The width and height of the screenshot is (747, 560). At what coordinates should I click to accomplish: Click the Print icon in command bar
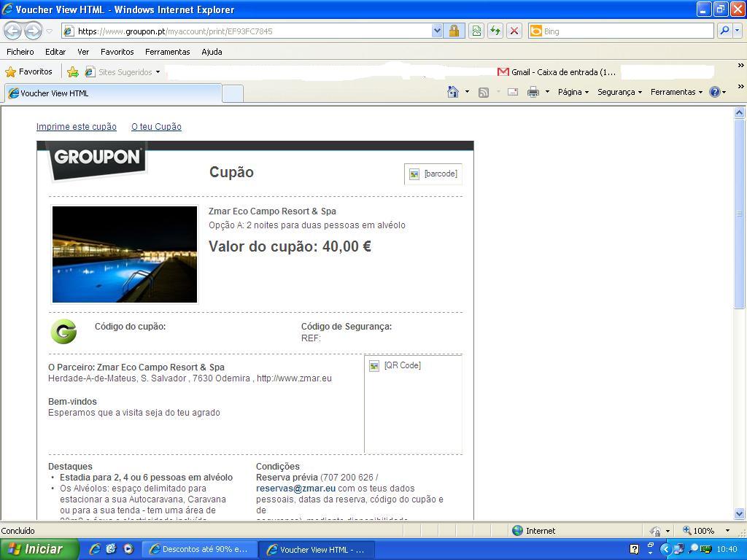533,92
